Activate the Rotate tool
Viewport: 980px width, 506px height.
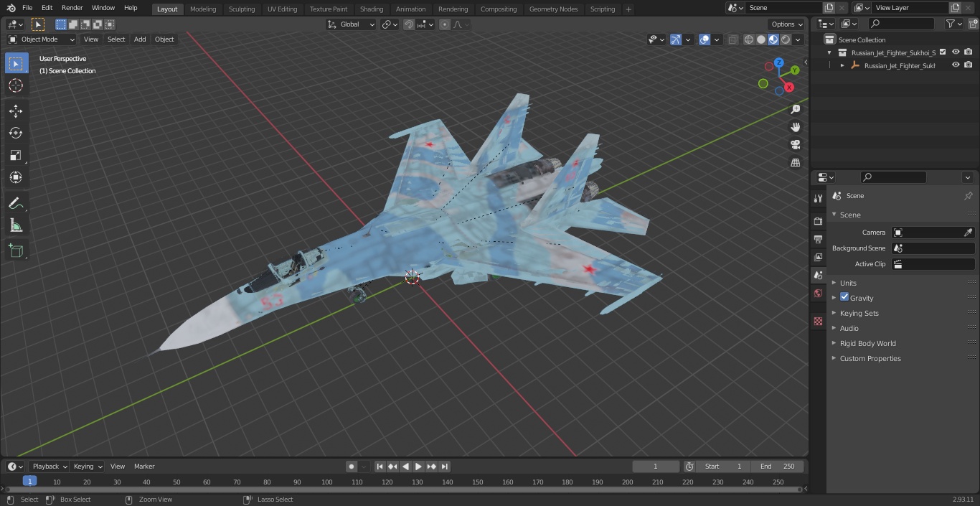(x=16, y=133)
